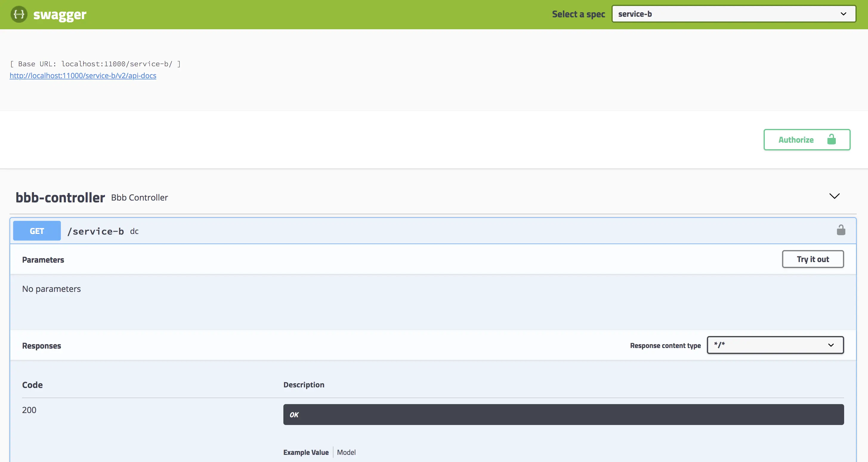
Task: Select the Example Value tab
Action: 306,452
